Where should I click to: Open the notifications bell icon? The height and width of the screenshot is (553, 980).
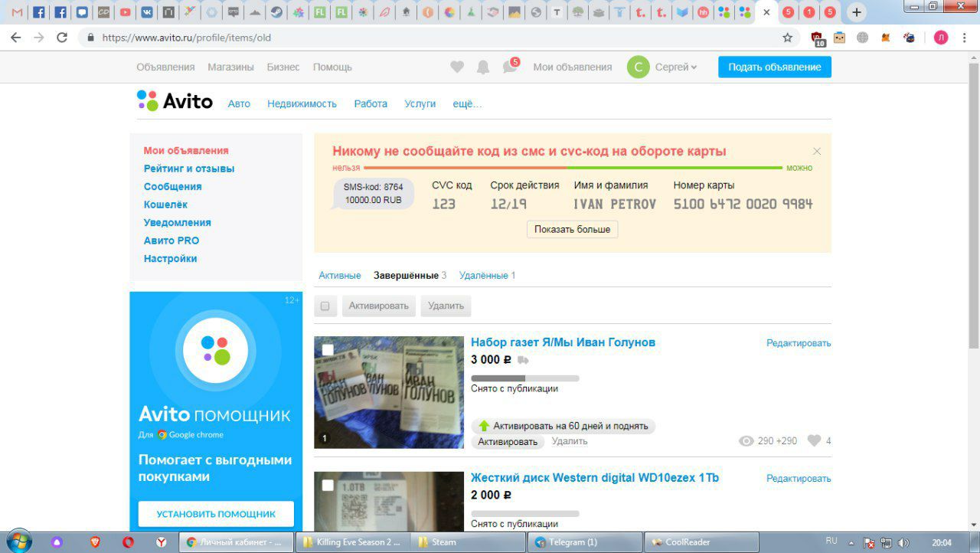[x=483, y=67]
